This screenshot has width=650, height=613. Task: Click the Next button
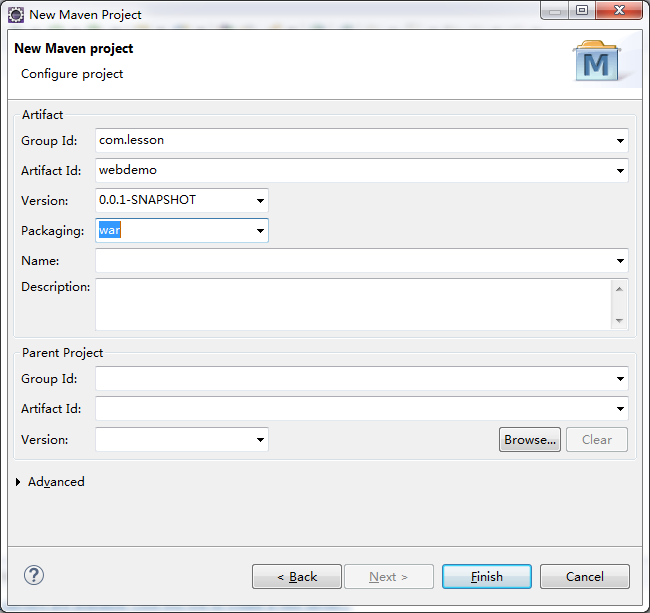389,577
